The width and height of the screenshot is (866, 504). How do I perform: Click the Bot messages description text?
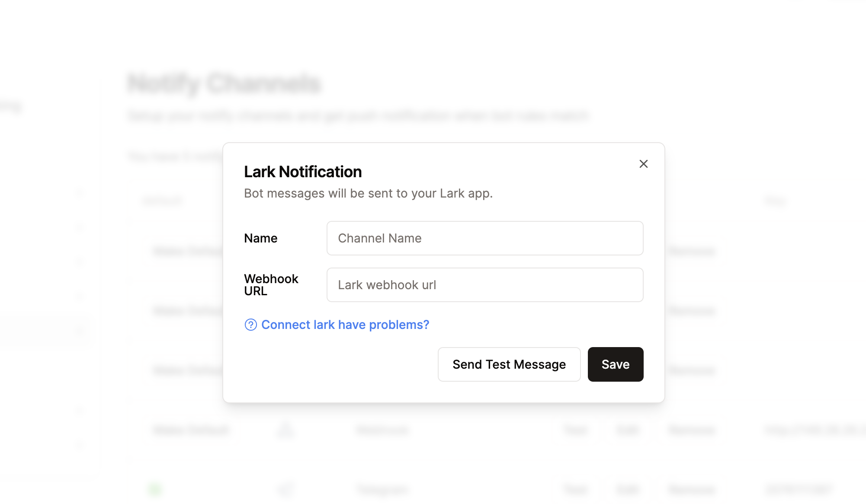368,193
